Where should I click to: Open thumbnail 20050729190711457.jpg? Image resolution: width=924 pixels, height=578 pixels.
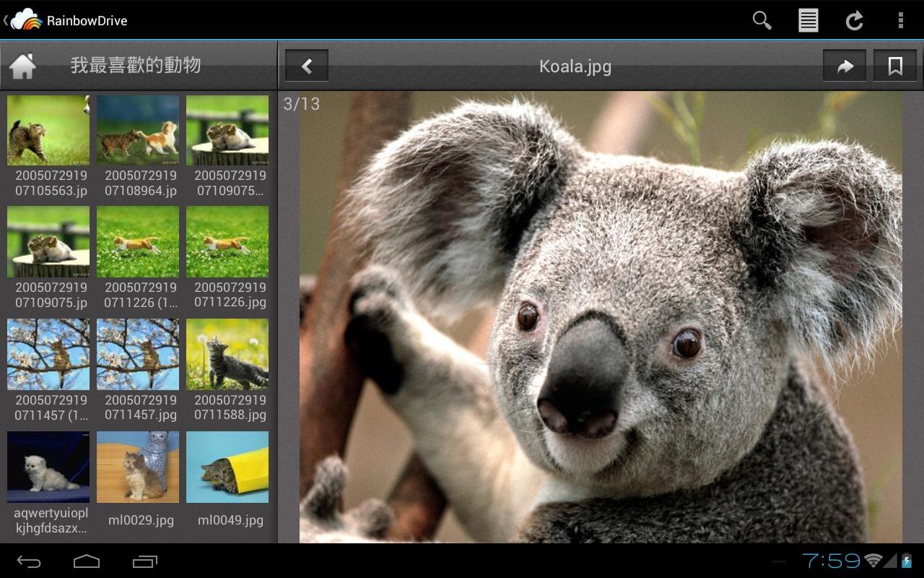(x=138, y=355)
